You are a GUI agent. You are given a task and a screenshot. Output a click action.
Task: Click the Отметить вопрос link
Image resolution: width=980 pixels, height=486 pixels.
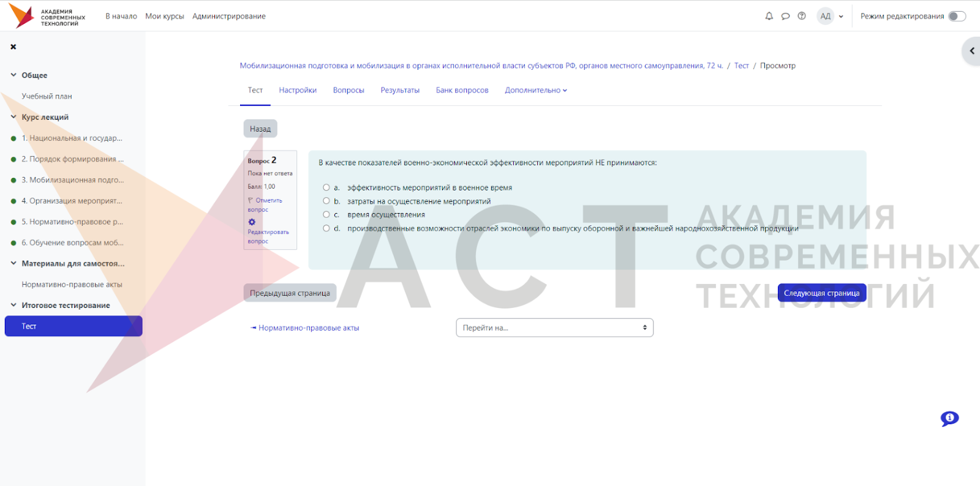tap(265, 204)
